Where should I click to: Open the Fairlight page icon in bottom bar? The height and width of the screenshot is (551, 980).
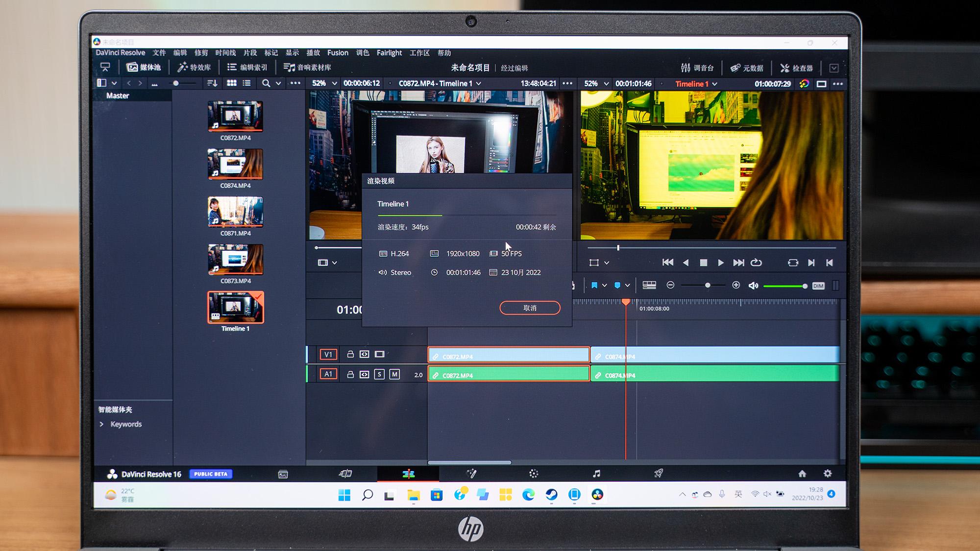[596, 474]
